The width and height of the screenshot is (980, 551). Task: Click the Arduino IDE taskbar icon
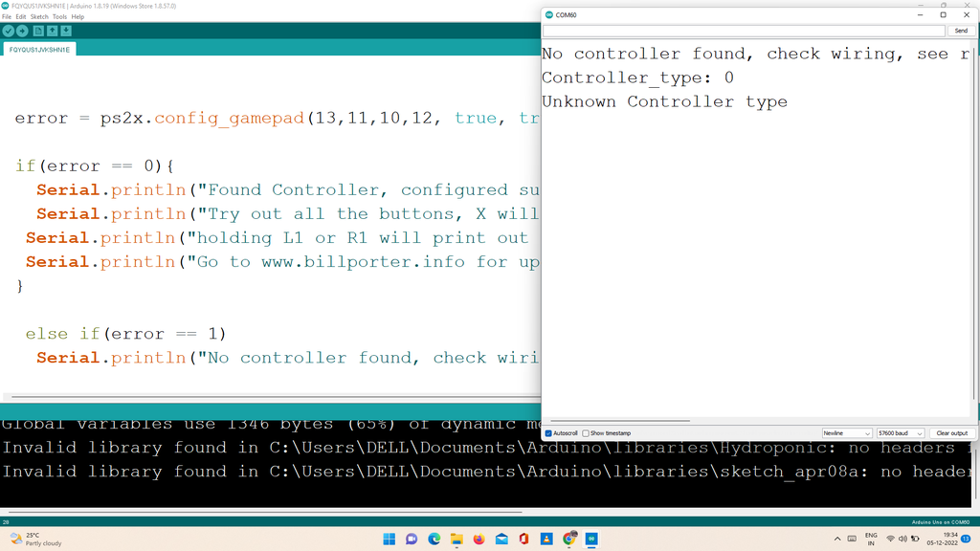[x=591, y=540]
